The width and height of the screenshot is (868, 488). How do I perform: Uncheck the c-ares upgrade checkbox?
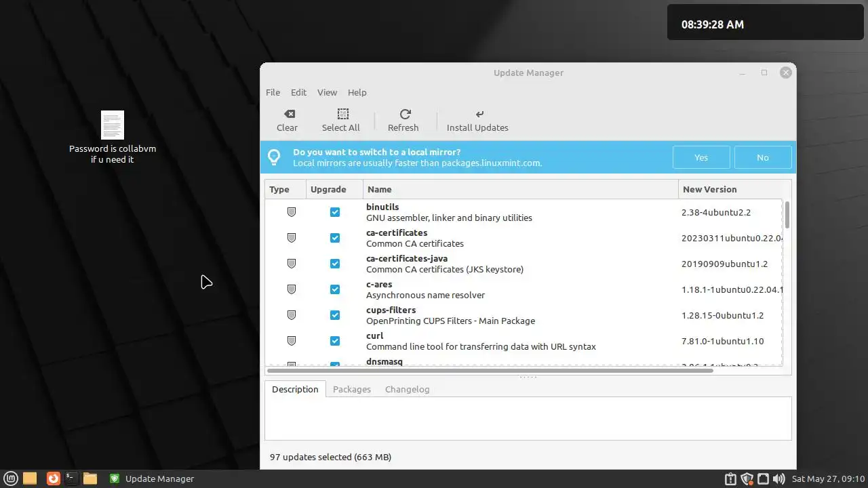(335, 289)
